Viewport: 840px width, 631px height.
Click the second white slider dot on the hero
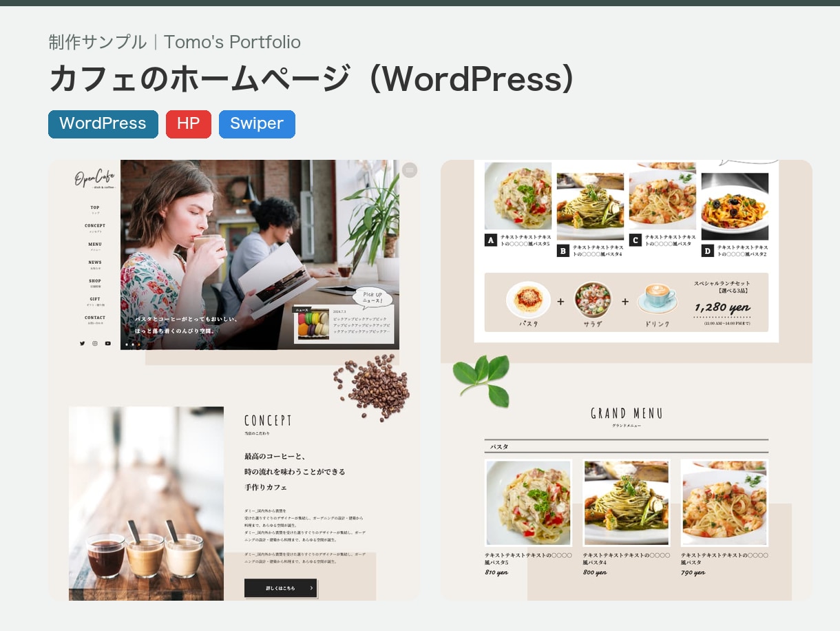pos(133,343)
